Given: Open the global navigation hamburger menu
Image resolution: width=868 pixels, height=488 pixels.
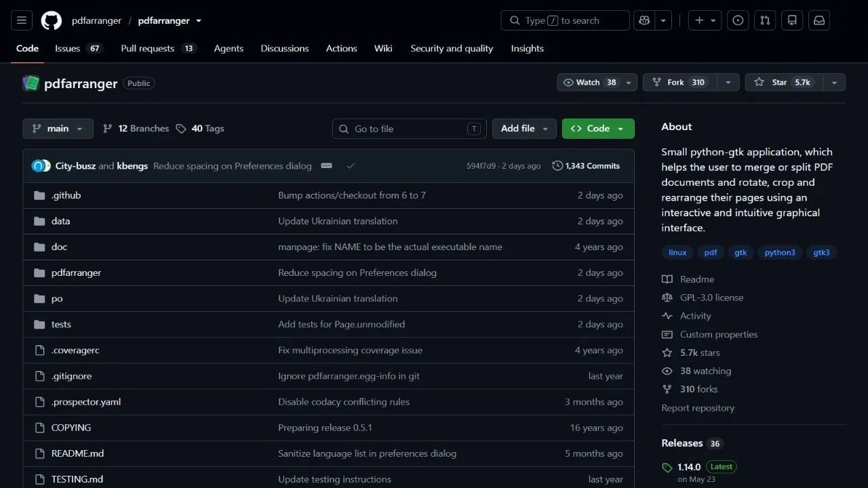Looking at the screenshot, I should tap(22, 20).
